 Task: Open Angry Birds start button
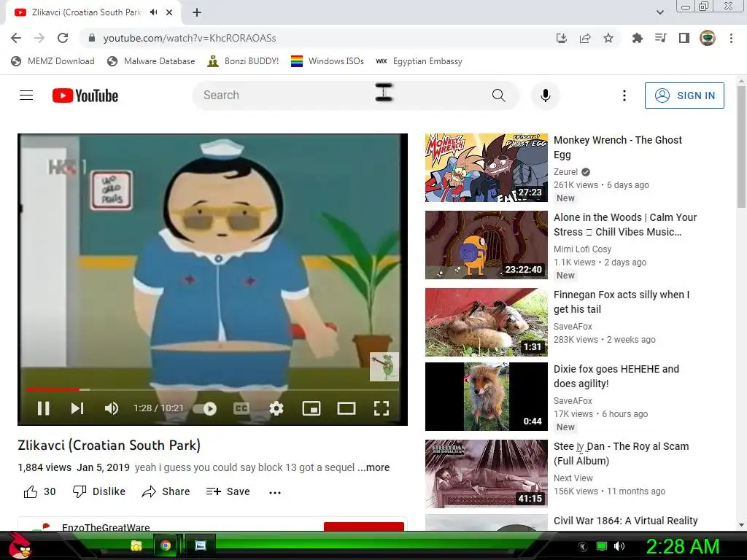point(20,546)
